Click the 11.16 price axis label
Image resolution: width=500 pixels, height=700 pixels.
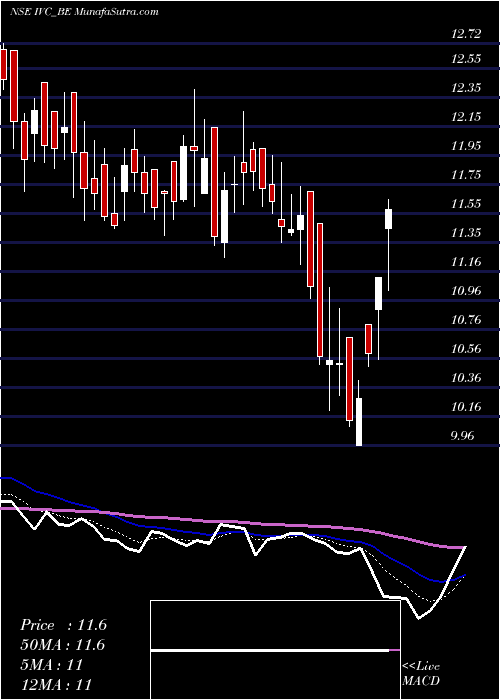point(467,262)
